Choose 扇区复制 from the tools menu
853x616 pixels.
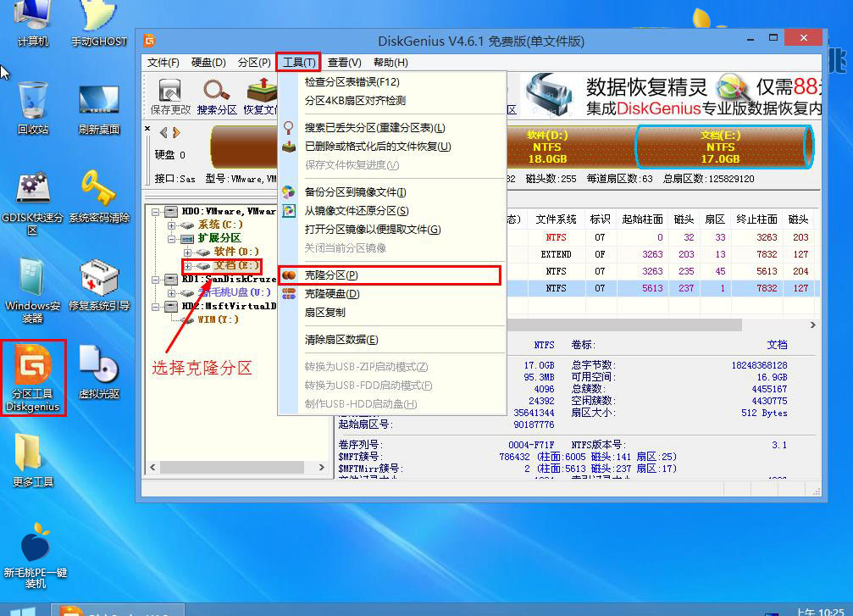click(391, 313)
